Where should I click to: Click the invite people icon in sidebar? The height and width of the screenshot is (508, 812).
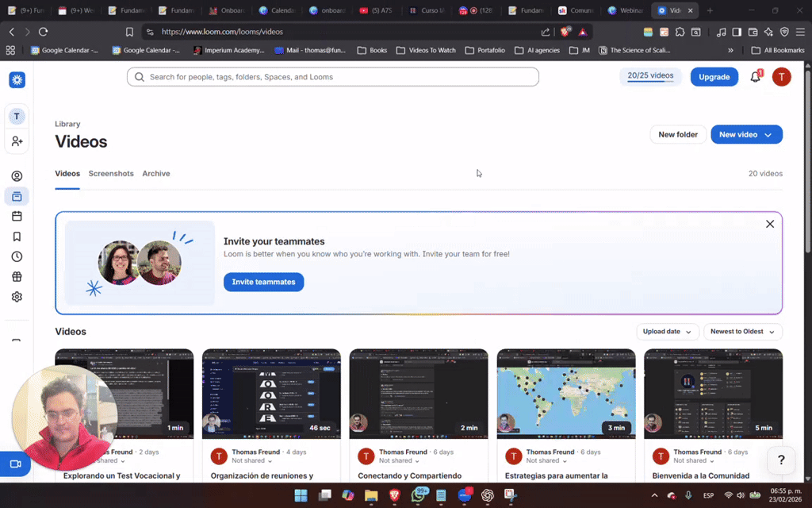coord(17,141)
